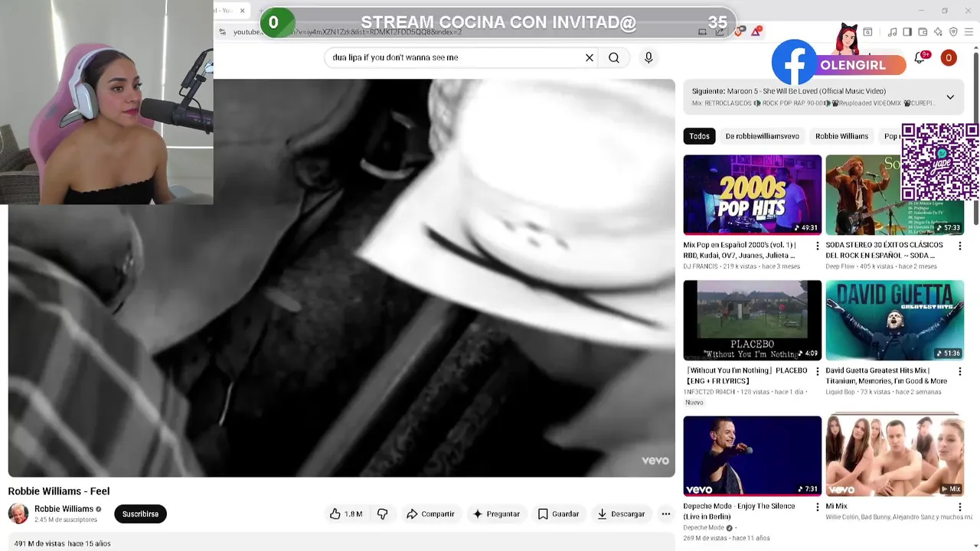This screenshot has width=980, height=551.
Task: Click the Brave Rewards triangle icon
Action: point(756,31)
